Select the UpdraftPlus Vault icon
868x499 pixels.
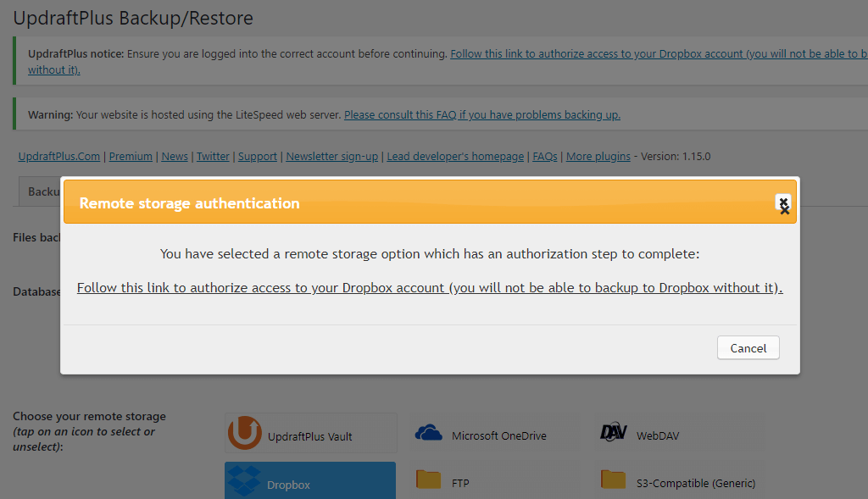pyautogui.click(x=244, y=433)
